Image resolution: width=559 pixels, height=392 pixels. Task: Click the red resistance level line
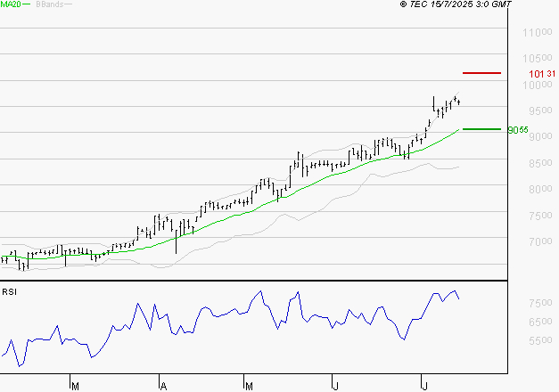[x=481, y=73]
